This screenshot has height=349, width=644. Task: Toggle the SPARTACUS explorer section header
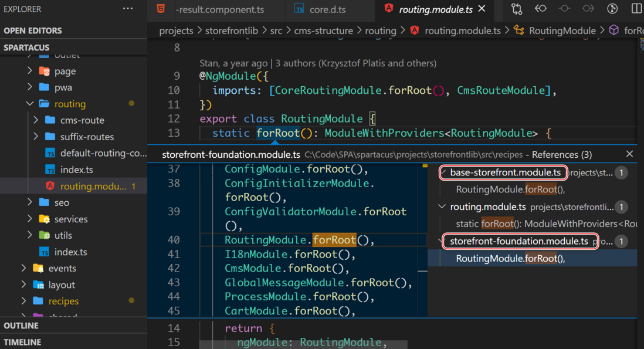73,48
